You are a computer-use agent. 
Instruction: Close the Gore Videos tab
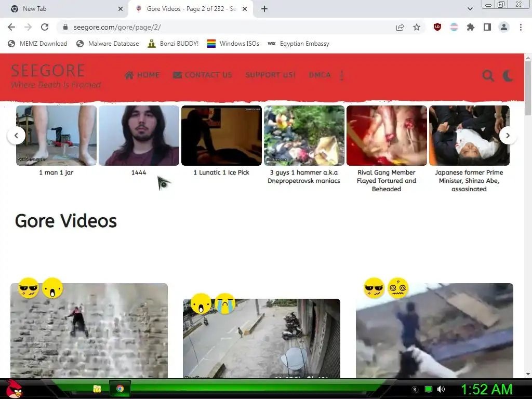245,9
